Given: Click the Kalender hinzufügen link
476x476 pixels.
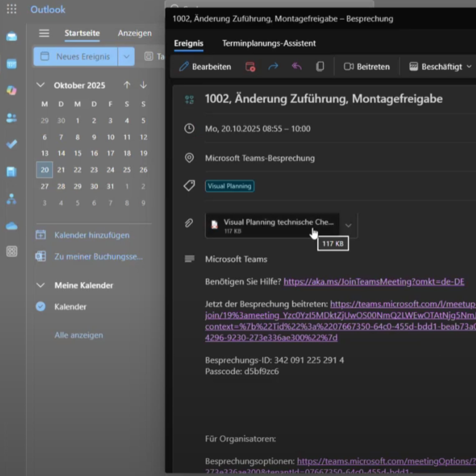Looking at the screenshot, I should (x=92, y=235).
